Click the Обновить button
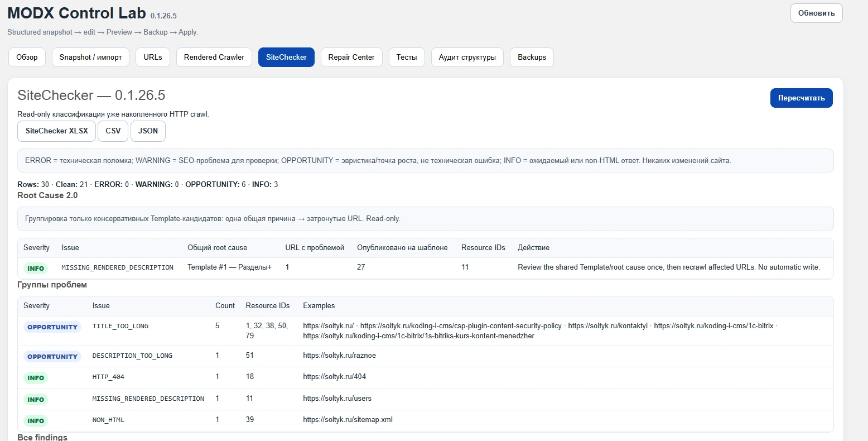This screenshot has height=441, width=868. (816, 13)
